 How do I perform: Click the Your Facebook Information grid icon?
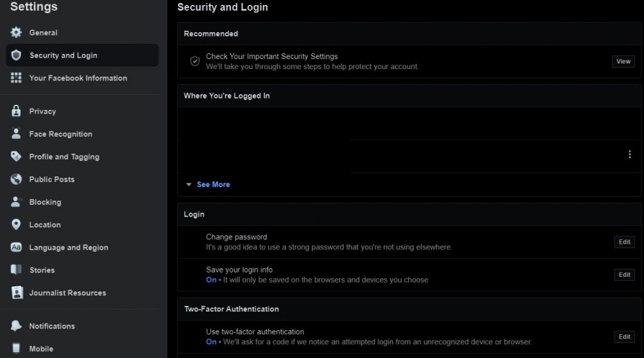16,77
